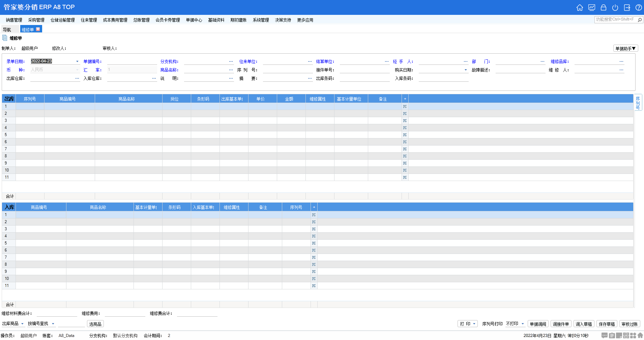Click the 故障描述 input field
Viewport: 644px width, 340px height.
tap(520, 70)
